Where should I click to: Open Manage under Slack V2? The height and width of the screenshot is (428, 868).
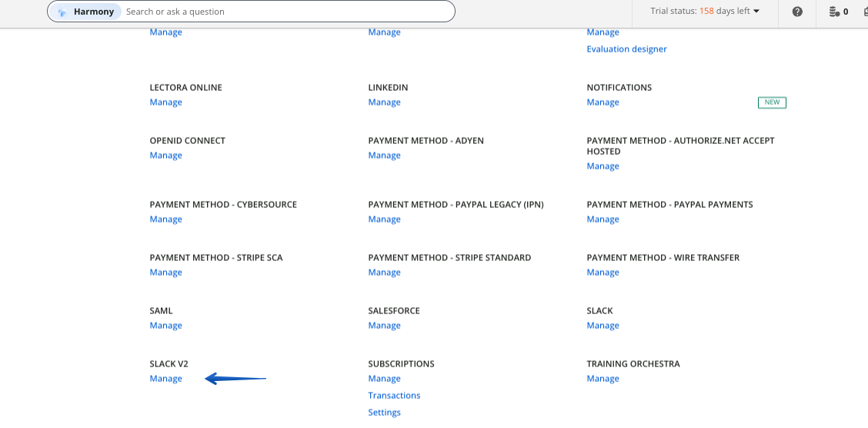[165, 379]
